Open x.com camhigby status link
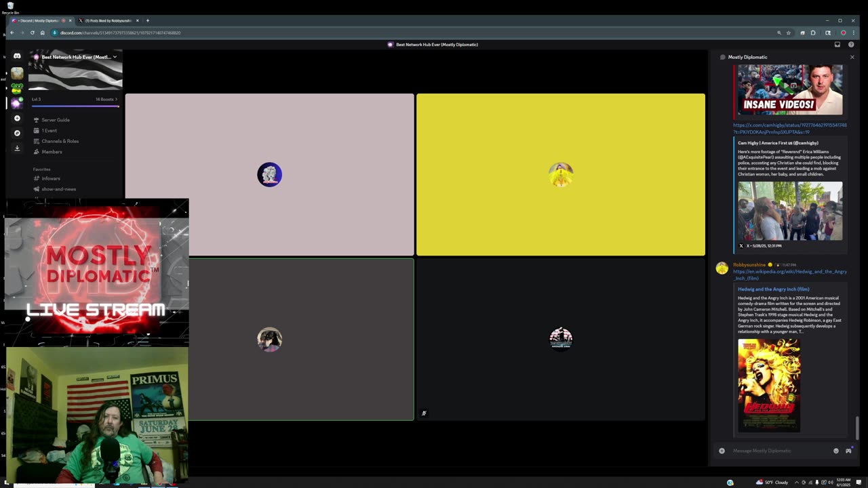 tap(789, 128)
